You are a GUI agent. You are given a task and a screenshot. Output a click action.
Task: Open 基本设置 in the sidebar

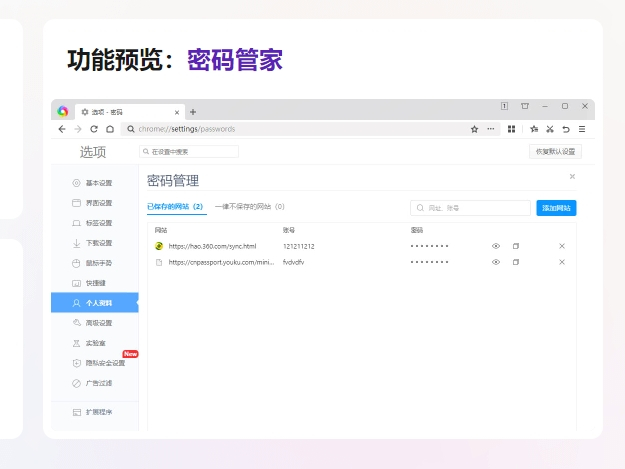click(95, 183)
